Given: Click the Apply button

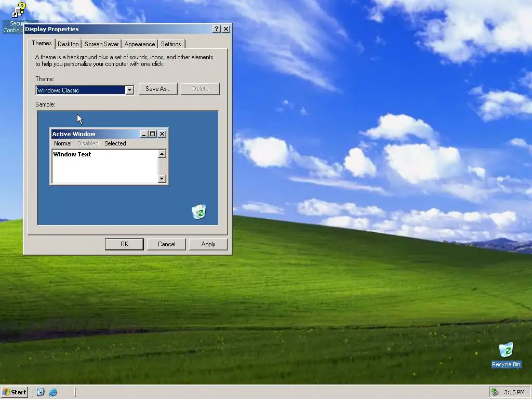Looking at the screenshot, I should pyautogui.click(x=208, y=244).
